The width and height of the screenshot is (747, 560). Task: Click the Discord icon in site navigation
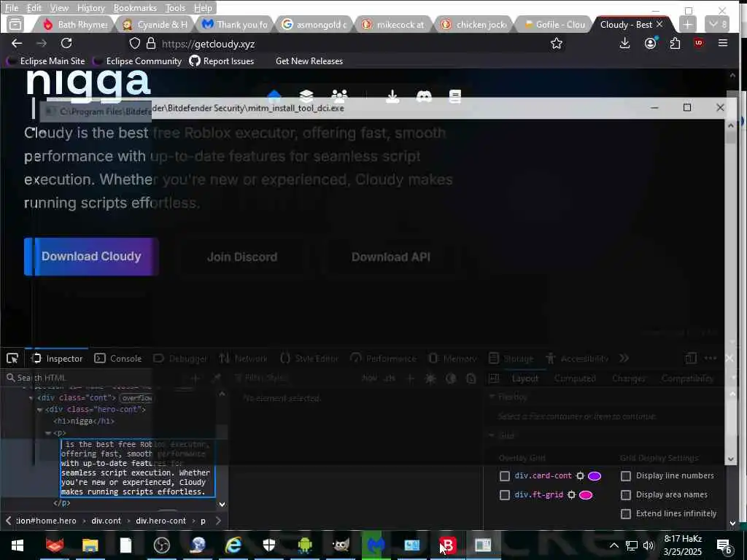tap(424, 96)
